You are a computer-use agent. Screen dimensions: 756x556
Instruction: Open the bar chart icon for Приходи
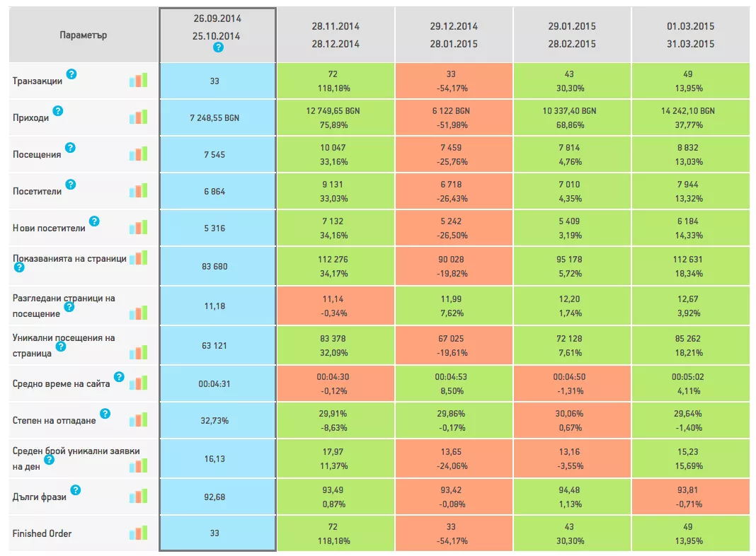point(138,117)
